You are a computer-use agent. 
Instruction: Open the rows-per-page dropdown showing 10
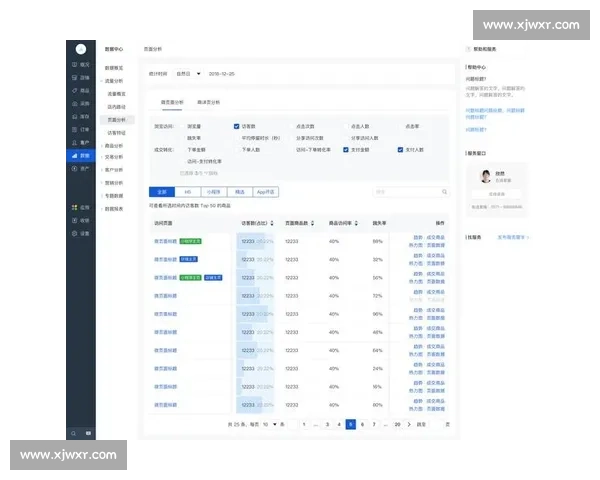269,424
